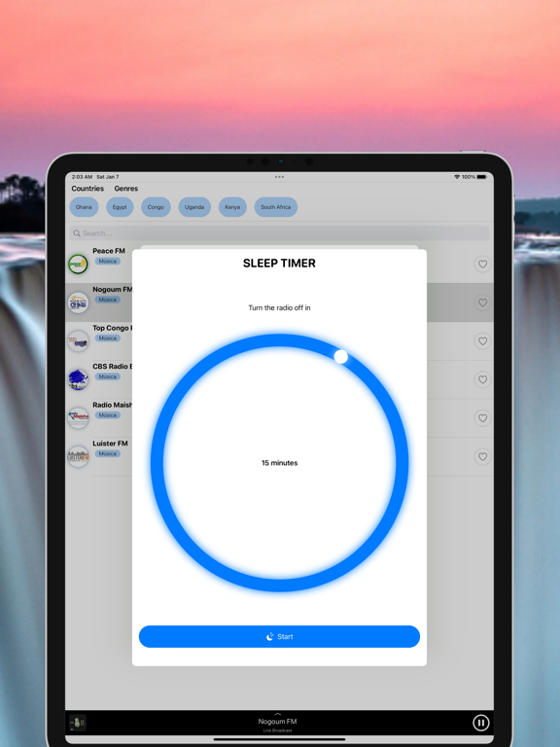The width and height of the screenshot is (560, 747).
Task: Favorite the Peace FM station
Action: coord(482,264)
